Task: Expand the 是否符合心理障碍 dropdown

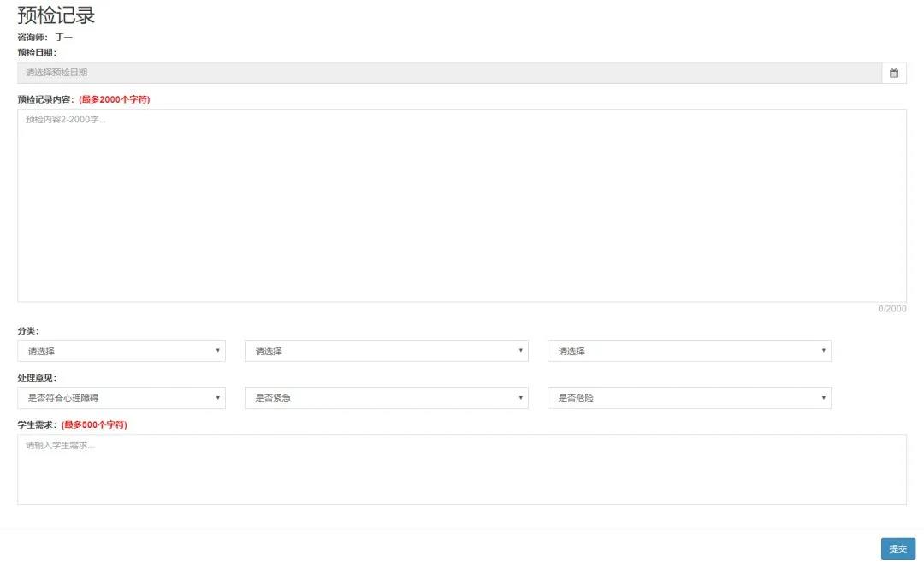Action: pos(121,398)
